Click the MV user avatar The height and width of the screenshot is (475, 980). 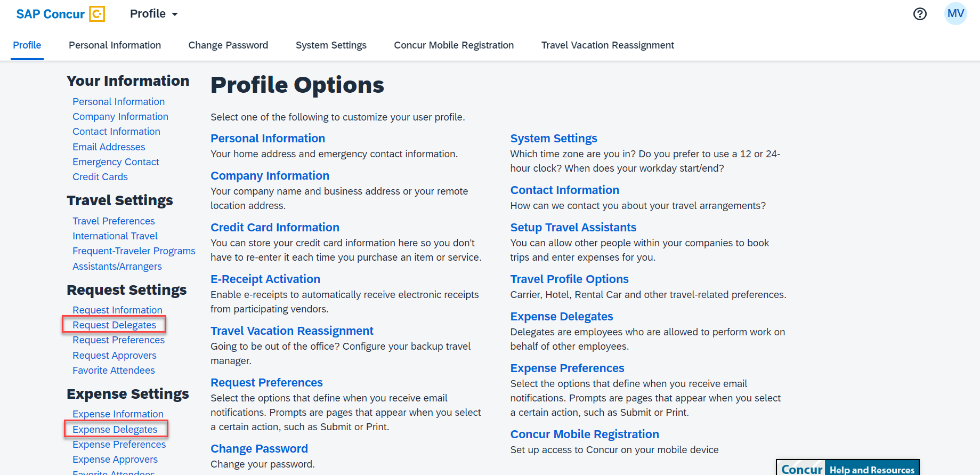(x=955, y=14)
